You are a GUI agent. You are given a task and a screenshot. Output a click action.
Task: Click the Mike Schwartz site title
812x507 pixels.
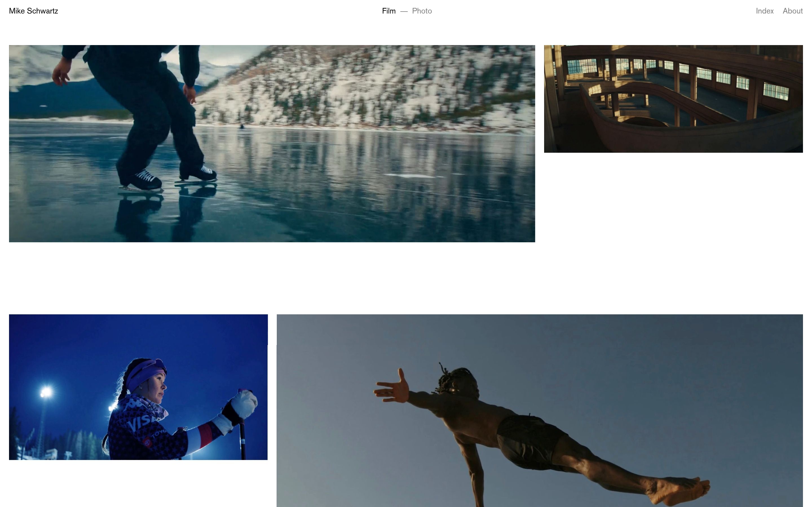(x=33, y=11)
